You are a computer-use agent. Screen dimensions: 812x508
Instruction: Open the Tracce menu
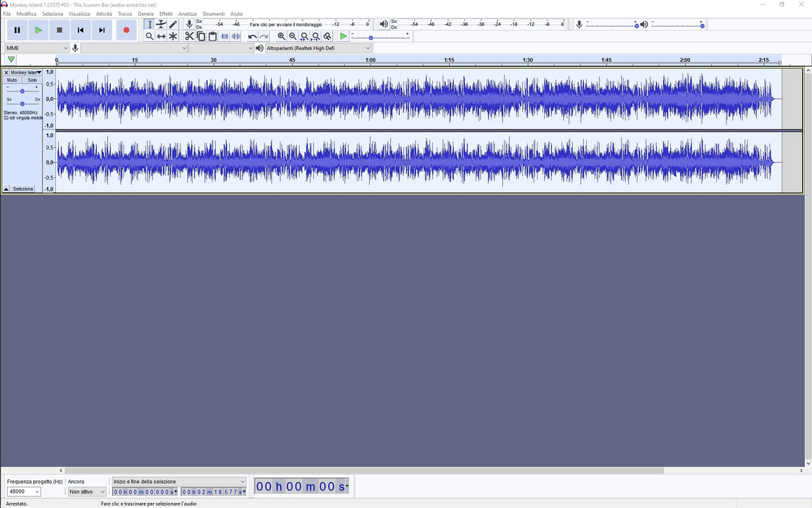pos(125,13)
